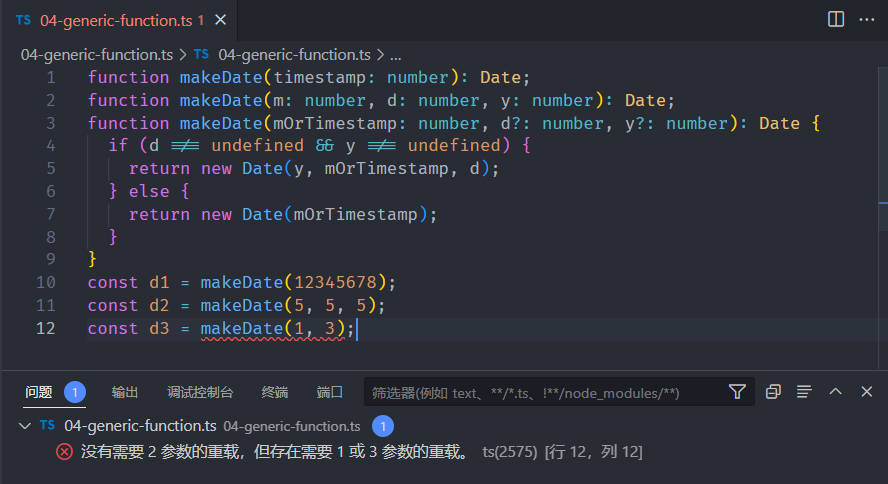Click the mOrTimestamp parameter on line 3
Viewport: 888px width, 484px height.
[335, 123]
